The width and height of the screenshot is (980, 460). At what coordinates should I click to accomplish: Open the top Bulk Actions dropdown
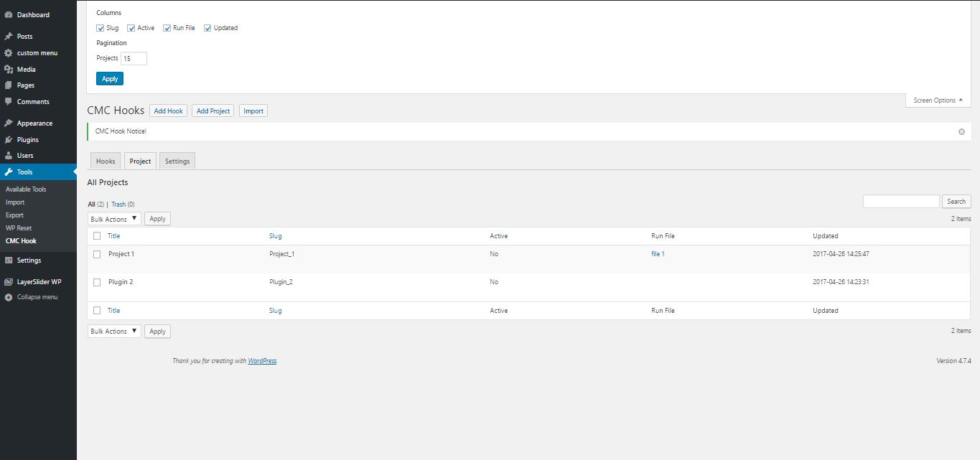tap(114, 219)
